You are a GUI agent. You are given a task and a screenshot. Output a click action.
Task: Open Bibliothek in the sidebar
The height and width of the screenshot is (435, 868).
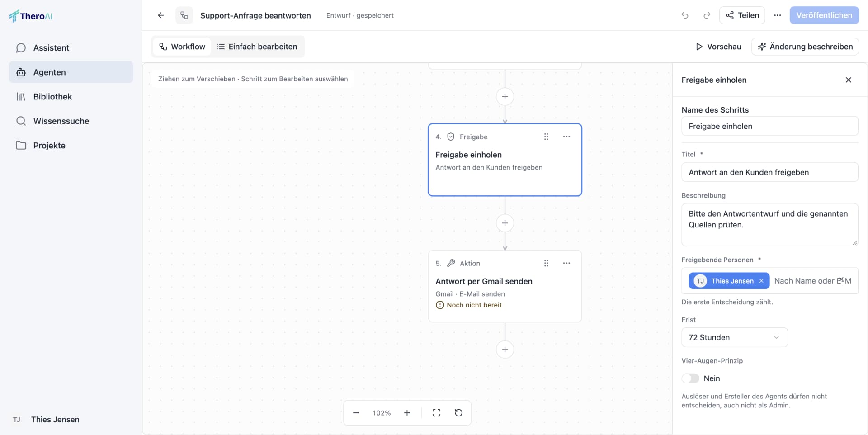point(71,97)
